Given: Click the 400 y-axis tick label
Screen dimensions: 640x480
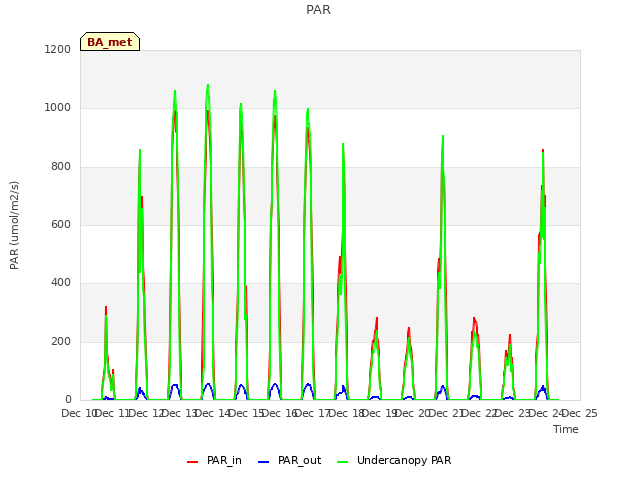Looking at the screenshot, I should tap(61, 282).
